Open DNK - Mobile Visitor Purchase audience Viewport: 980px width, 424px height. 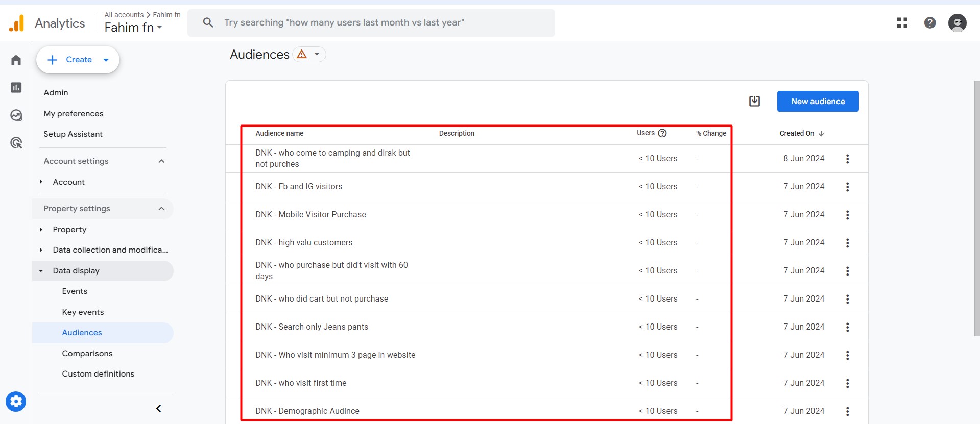pyautogui.click(x=310, y=215)
